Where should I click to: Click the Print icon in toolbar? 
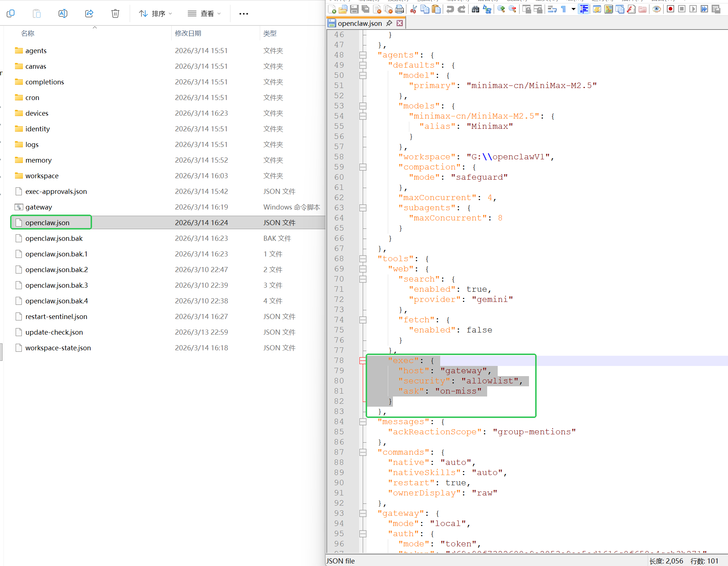pos(399,9)
